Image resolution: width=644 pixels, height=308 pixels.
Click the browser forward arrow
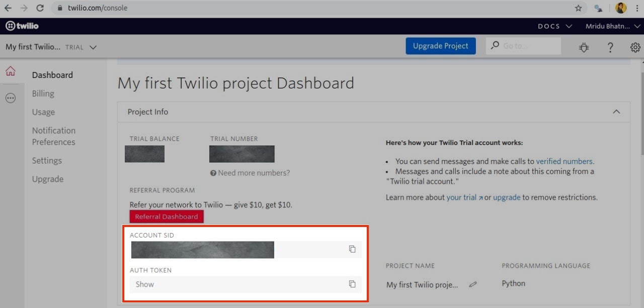click(24, 8)
